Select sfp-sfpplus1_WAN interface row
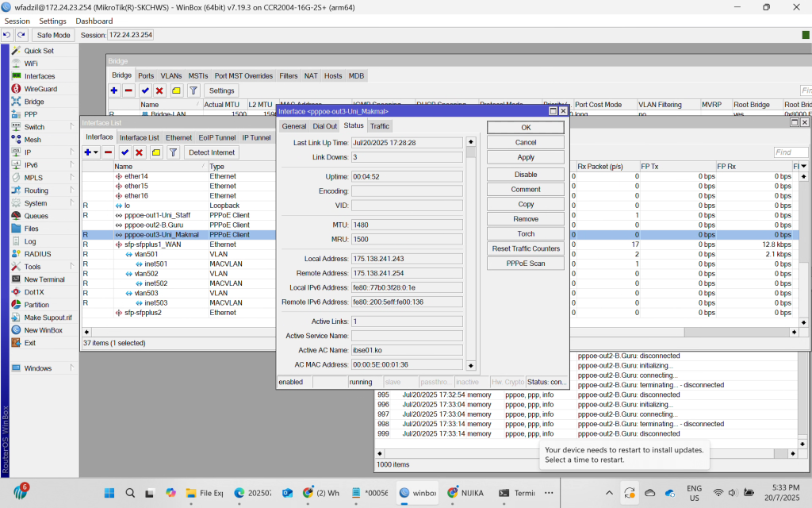Viewport: 812px width, 508px height. (x=178, y=244)
